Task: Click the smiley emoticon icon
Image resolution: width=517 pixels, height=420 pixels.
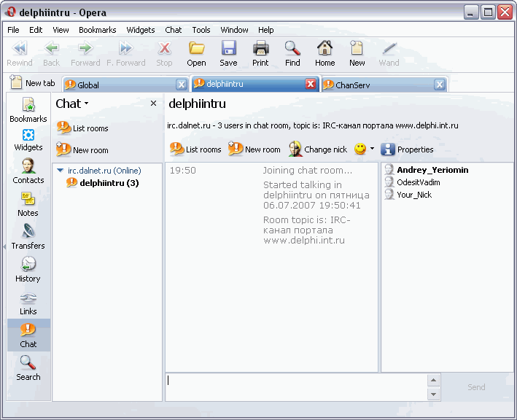Action: [x=360, y=149]
